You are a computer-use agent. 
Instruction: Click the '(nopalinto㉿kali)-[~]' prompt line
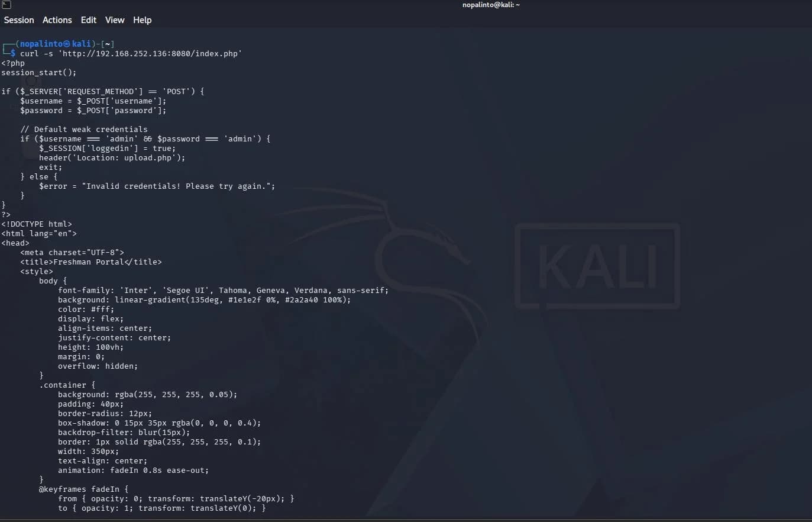point(59,44)
